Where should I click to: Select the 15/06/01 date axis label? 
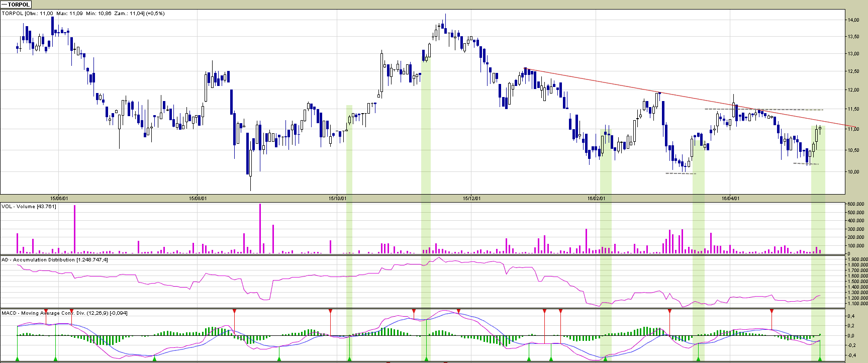(x=59, y=198)
